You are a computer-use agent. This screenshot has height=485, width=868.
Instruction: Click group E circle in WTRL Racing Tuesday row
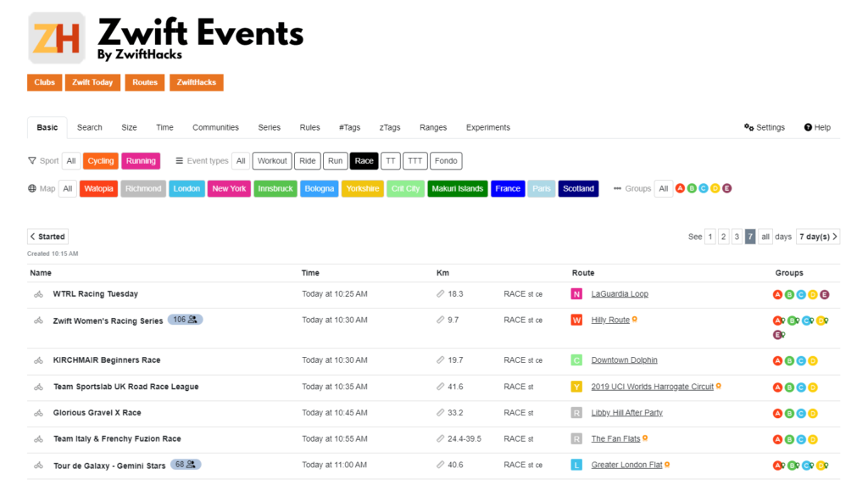click(x=824, y=294)
